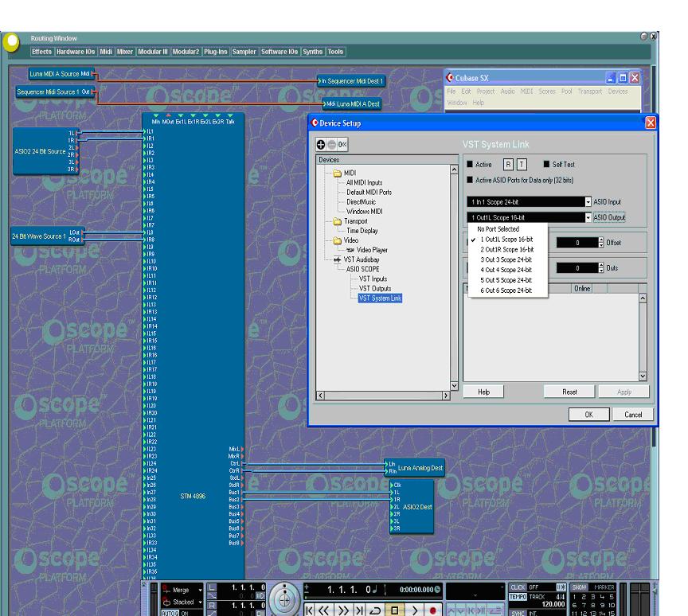This screenshot has height=616, width=688.
Task: Click the ASIO Output dropdown arrow
Action: (588, 217)
